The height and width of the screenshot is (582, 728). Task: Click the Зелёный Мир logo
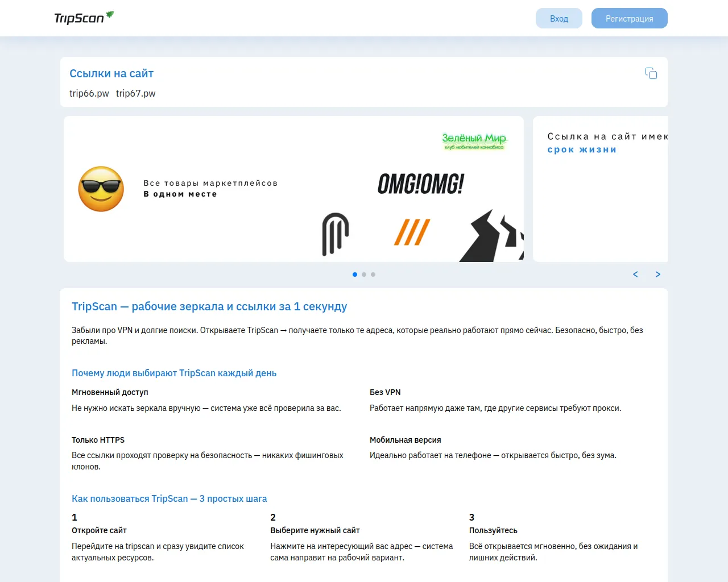pyautogui.click(x=474, y=141)
